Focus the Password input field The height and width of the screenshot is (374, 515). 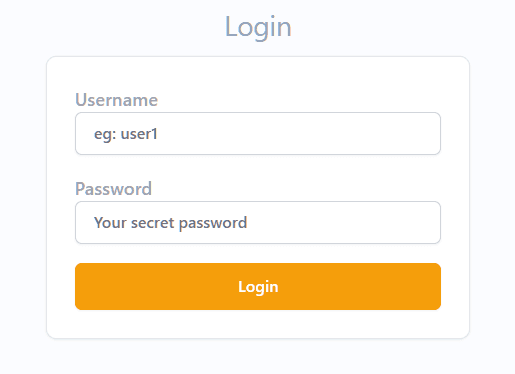(x=258, y=222)
